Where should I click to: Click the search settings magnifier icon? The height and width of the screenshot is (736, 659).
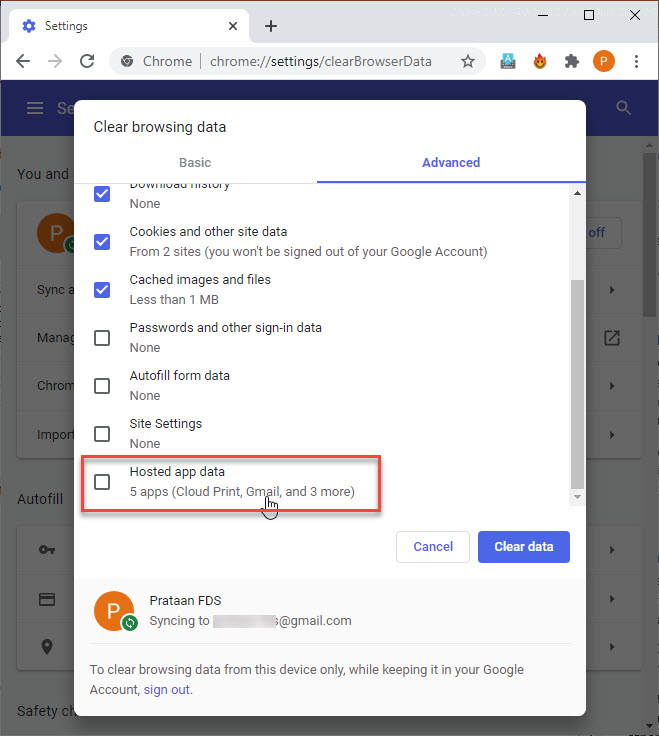coord(623,108)
